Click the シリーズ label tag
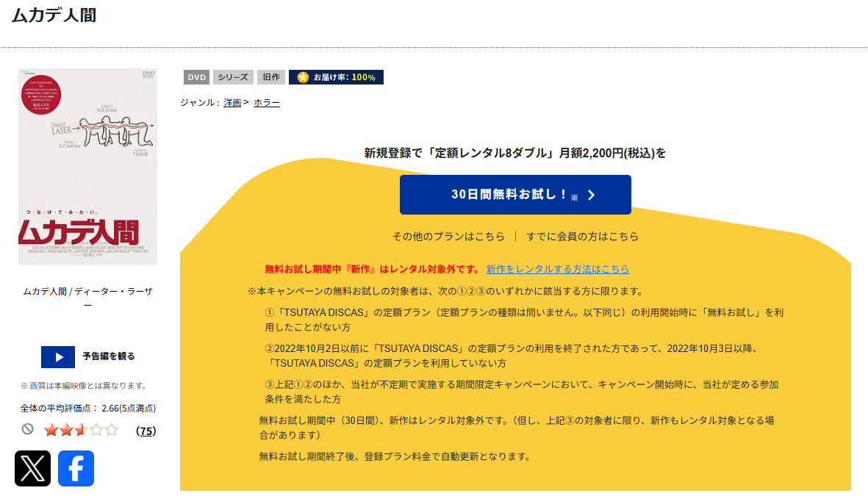 [233, 77]
